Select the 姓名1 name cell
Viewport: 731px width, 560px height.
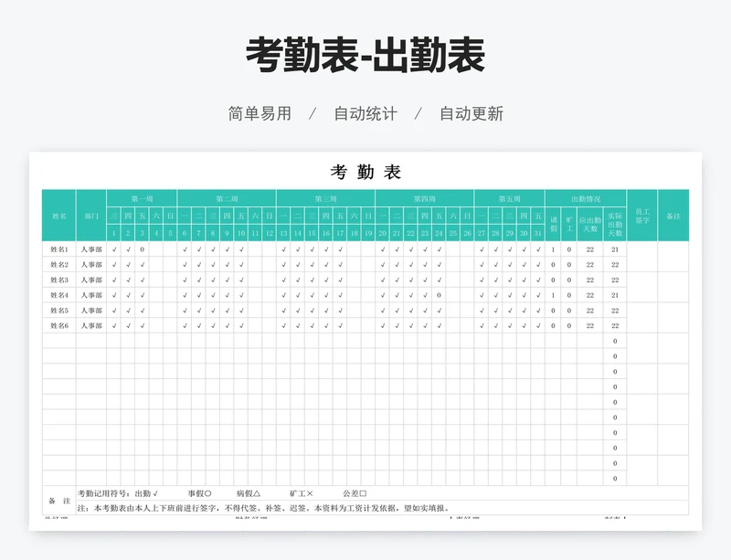pyautogui.click(x=59, y=249)
